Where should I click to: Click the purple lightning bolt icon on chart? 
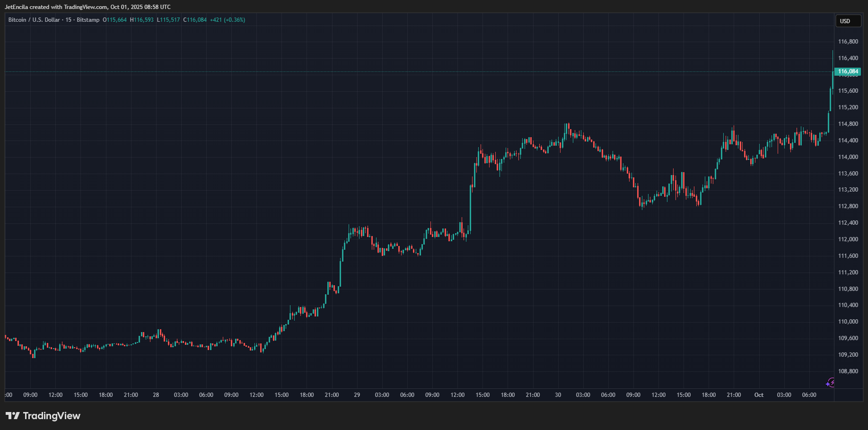tap(830, 383)
